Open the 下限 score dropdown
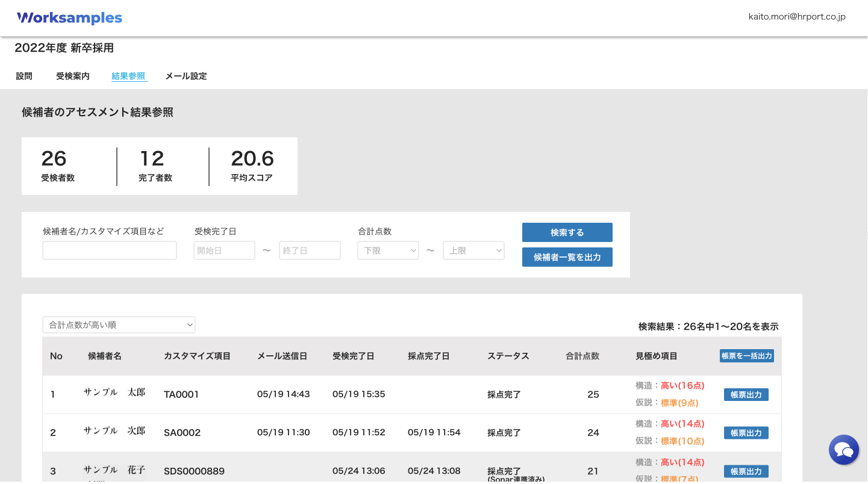This screenshot has width=868, height=484. (388, 250)
